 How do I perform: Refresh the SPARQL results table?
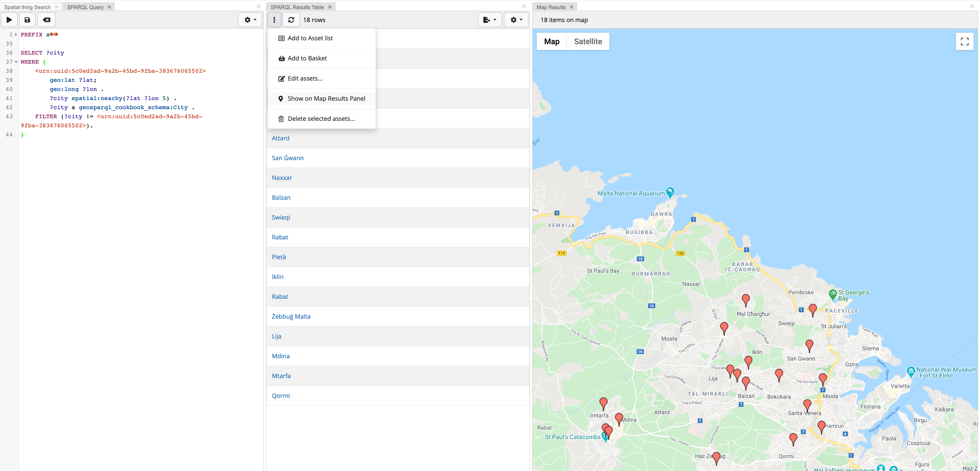click(291, 20)
